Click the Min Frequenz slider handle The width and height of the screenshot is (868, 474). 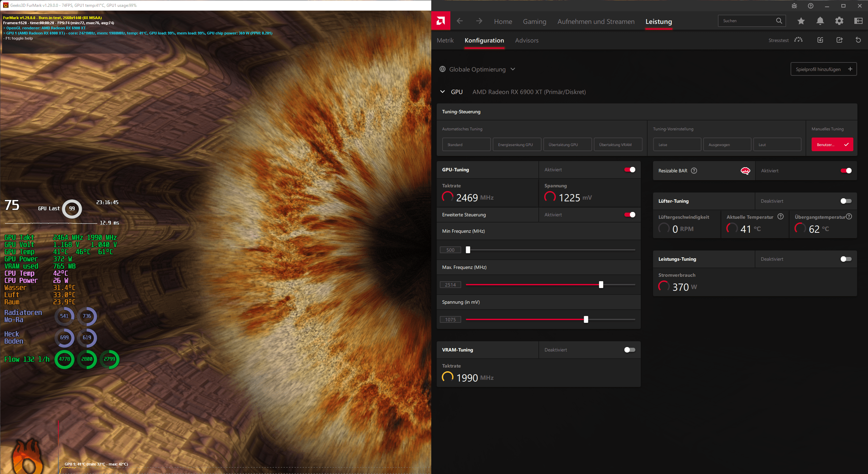[x=468, y=250]
